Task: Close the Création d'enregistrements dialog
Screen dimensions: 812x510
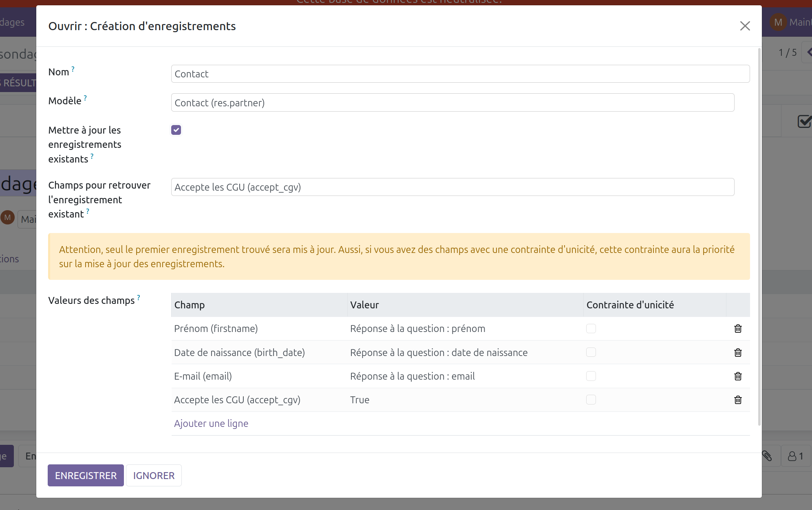Action: point(745,26)
